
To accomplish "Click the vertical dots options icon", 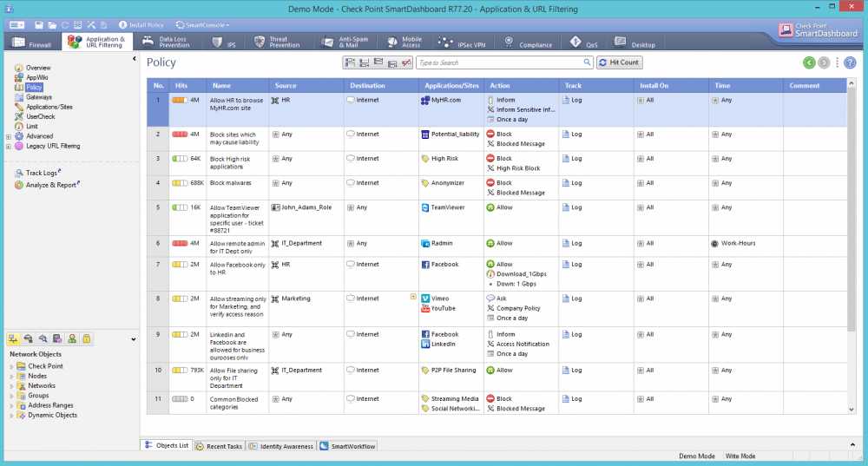I will click(837, 62).
